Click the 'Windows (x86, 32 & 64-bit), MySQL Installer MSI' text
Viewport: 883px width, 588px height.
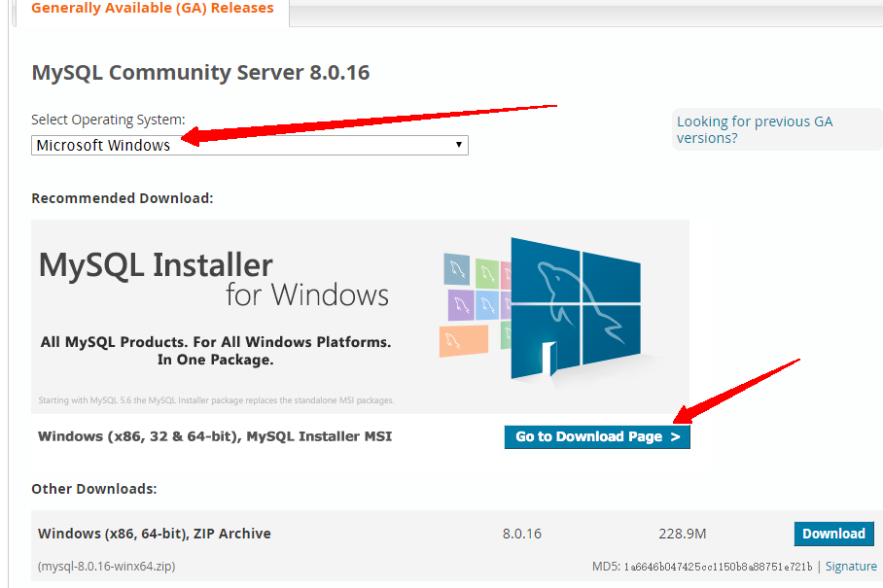pos(215,436)
